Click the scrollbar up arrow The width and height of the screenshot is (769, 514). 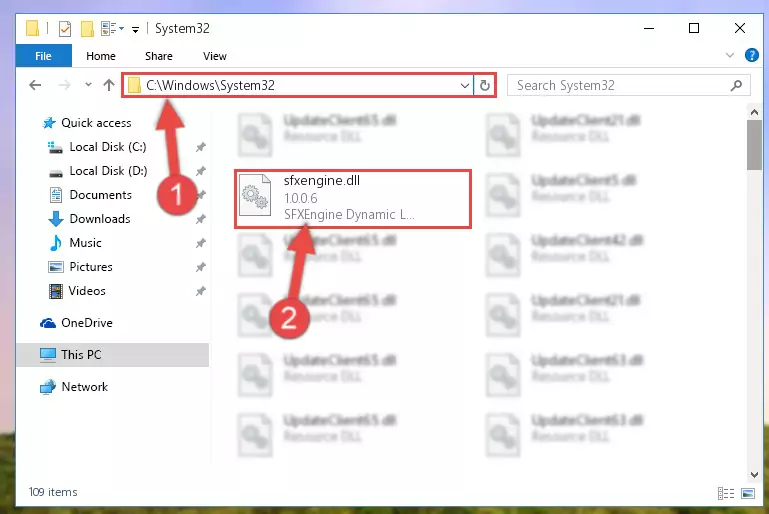[754, 112]
